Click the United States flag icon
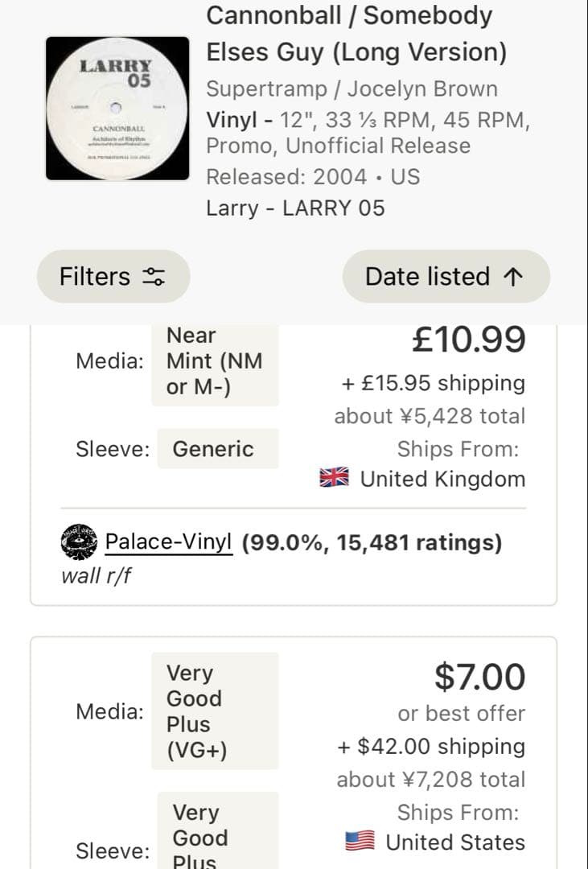 point(360,842)
